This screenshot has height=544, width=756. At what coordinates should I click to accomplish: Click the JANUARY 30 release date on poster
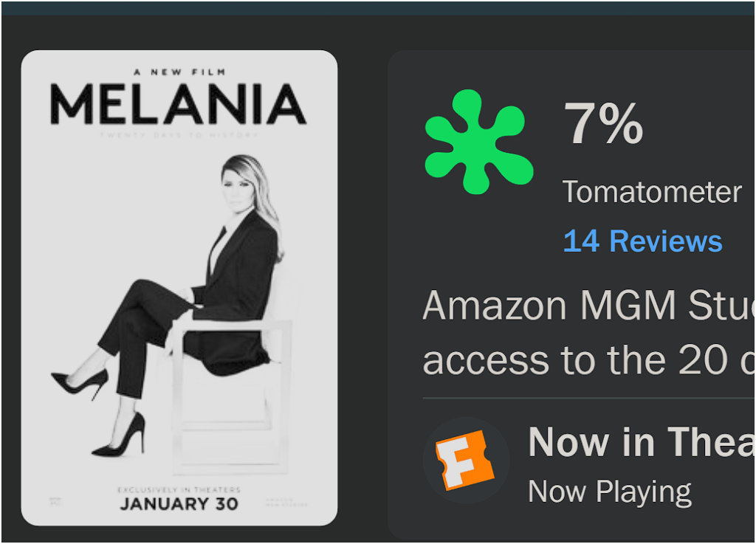tap(179, 504)
